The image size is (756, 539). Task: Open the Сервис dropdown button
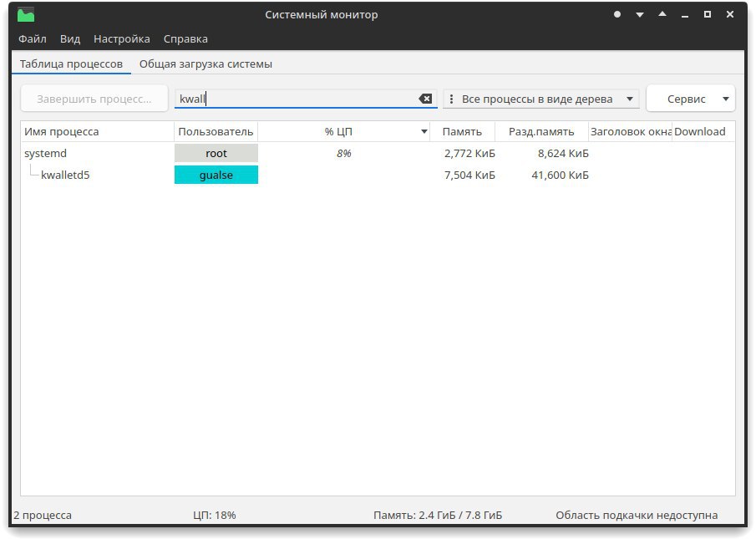point(691,99)
